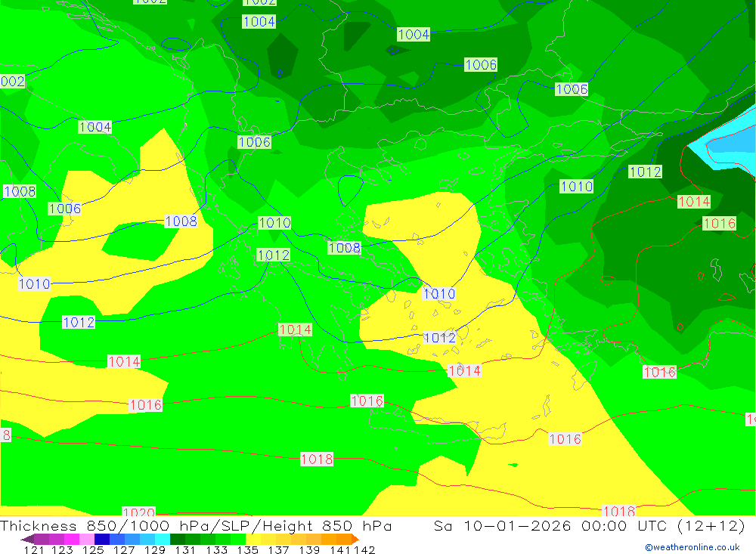Click the 'Thickness 850/1000 hPa/SLP/Height 850 hPa' title
Viewport: 756px width, 554px height.
[196, 525]
